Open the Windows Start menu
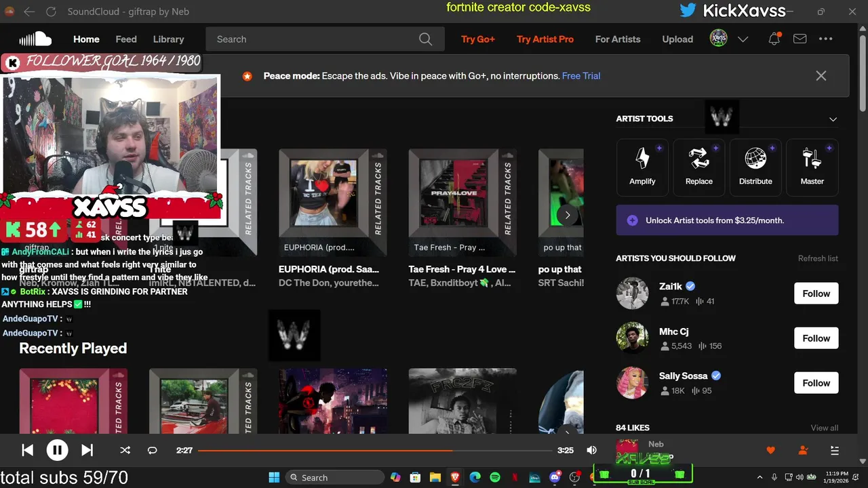This screenshot has height=488, width=868. coord(274,477)
